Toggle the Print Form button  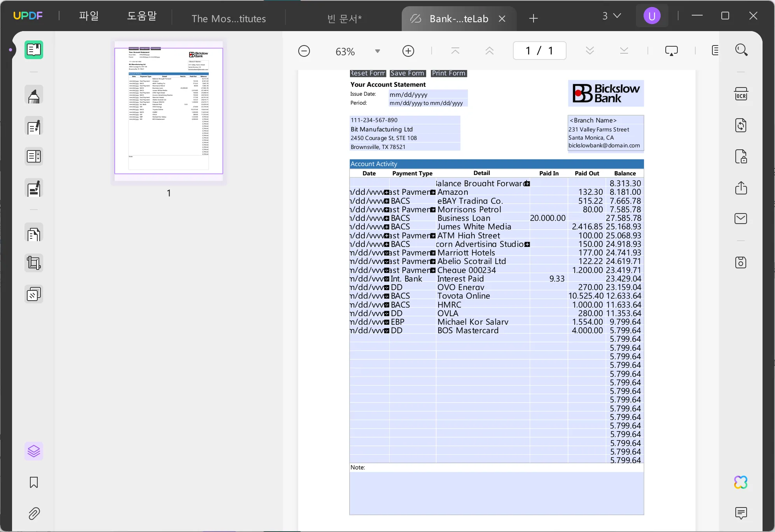[449, 73]
